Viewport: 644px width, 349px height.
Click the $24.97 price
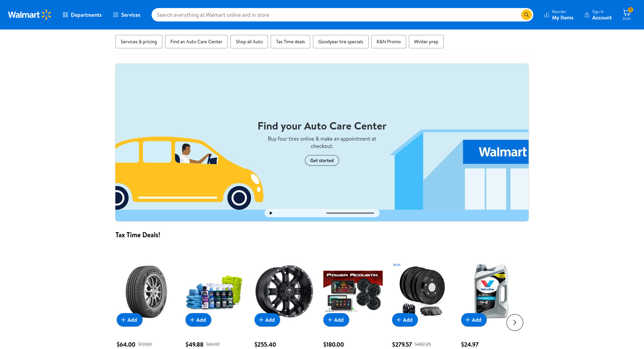tap(470, 344)
